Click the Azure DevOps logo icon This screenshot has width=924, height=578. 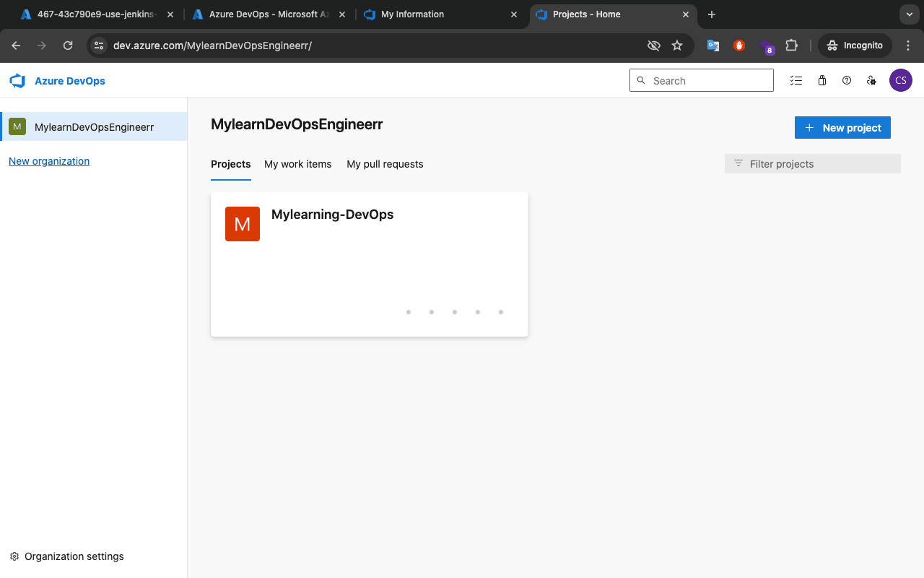[x=17, y=81]
